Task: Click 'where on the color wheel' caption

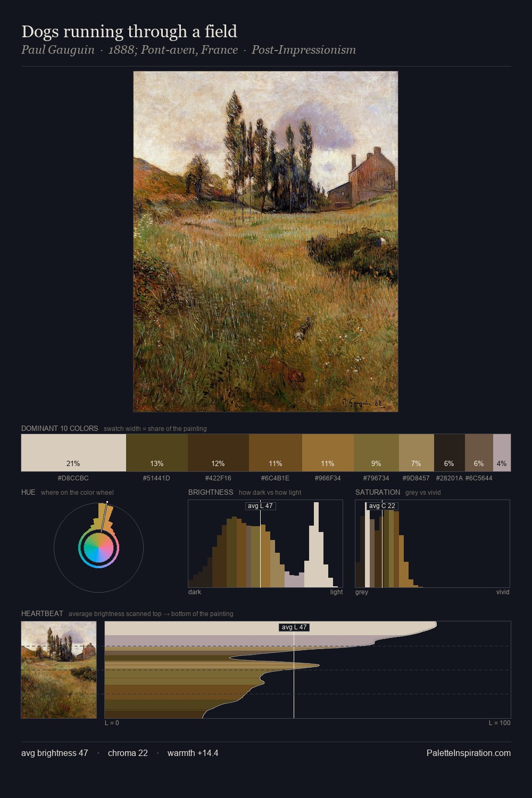Action: [x=77, y=493]
